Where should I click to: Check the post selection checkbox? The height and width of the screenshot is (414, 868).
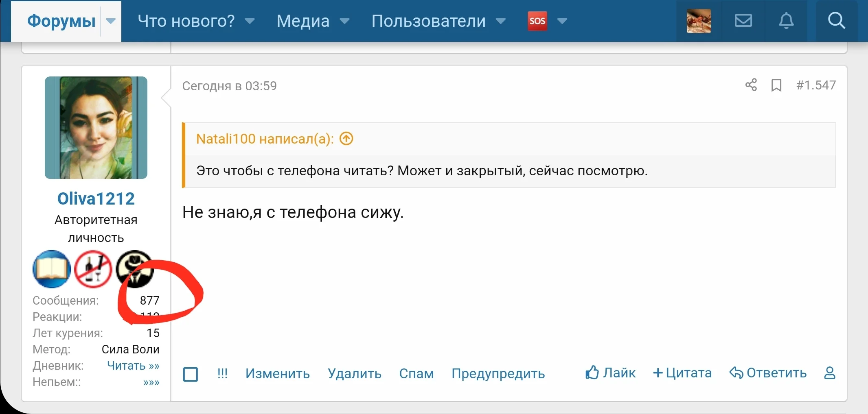tap(191, 375)
